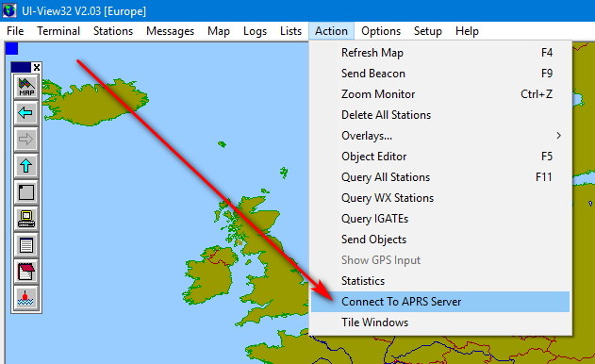Expand the Overlays submenu arrow
Viewport: 595px width, 364px height.
558,136
